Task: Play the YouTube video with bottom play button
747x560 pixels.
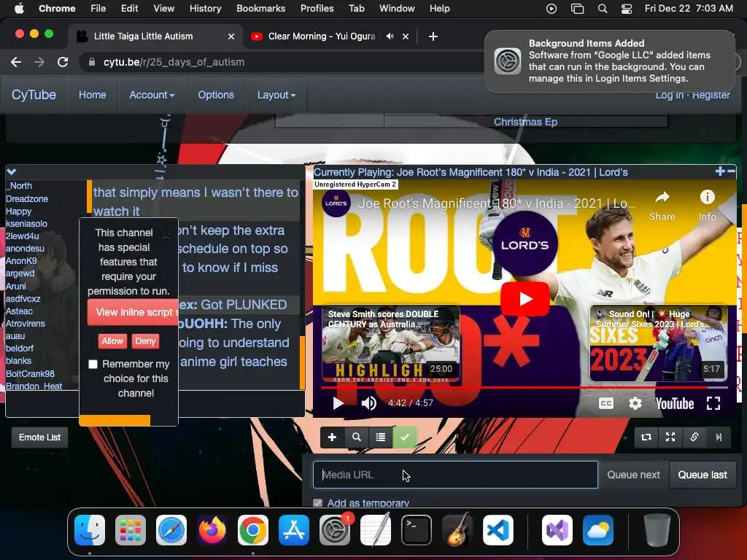Action: pos(338,403)
